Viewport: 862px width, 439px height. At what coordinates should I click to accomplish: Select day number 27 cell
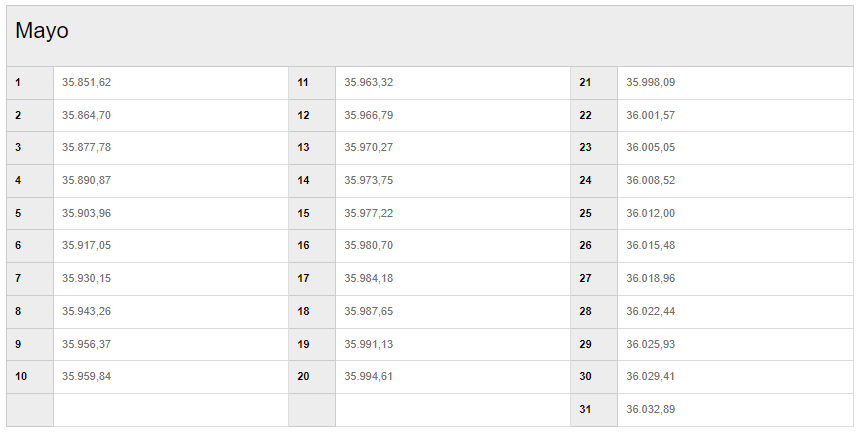(x=594, y=279)
